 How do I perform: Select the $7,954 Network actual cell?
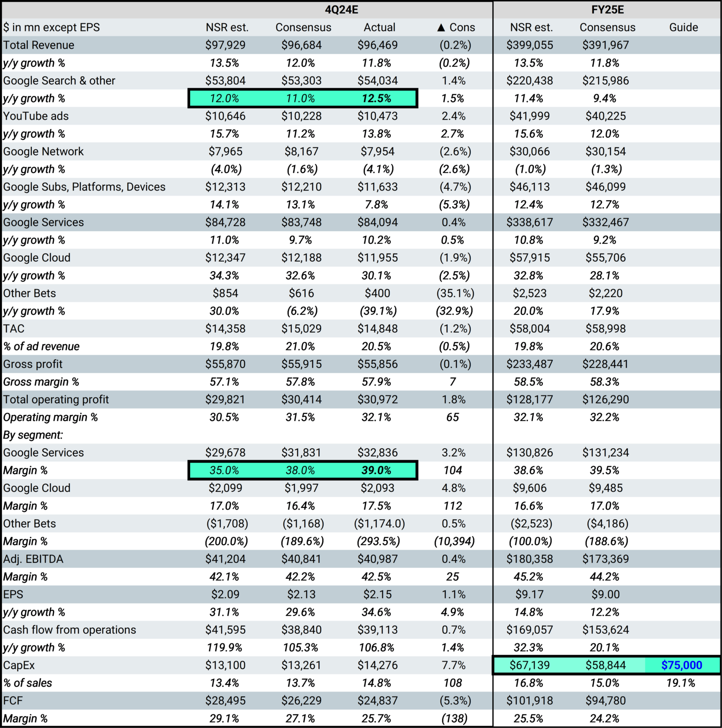pyautogui.click(x=377, y=152)
